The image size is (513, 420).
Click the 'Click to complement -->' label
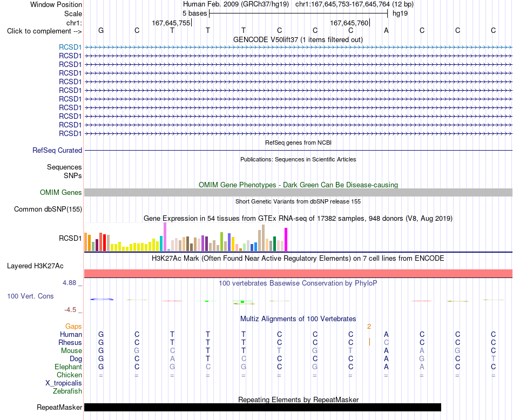click(x=44, y=31)
